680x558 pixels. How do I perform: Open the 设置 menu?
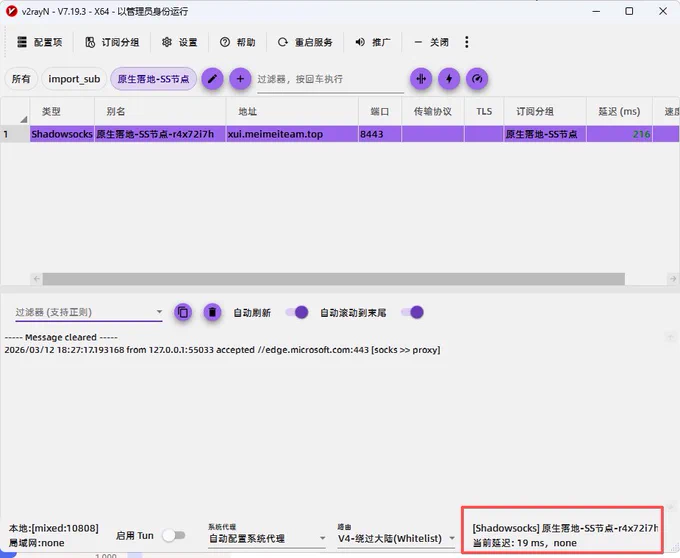[x=180, y=42]
